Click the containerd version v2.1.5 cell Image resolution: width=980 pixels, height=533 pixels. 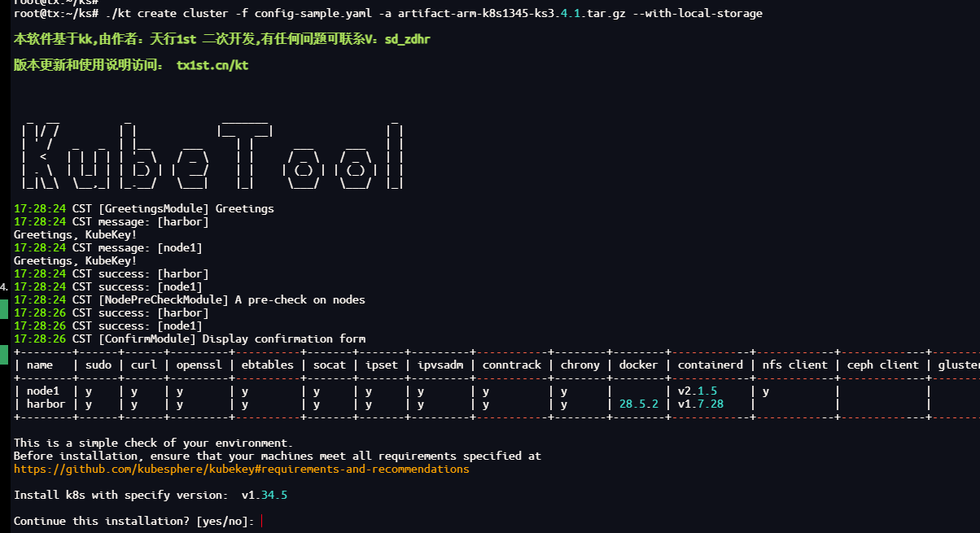pos(698,391)
